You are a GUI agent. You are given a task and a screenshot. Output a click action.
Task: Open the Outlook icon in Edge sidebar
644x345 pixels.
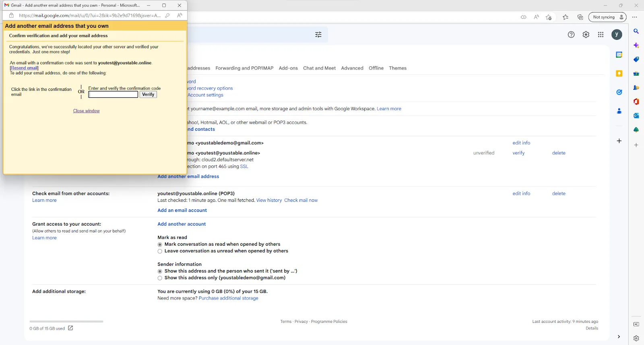pyautogui.click(x=636, y=116)
